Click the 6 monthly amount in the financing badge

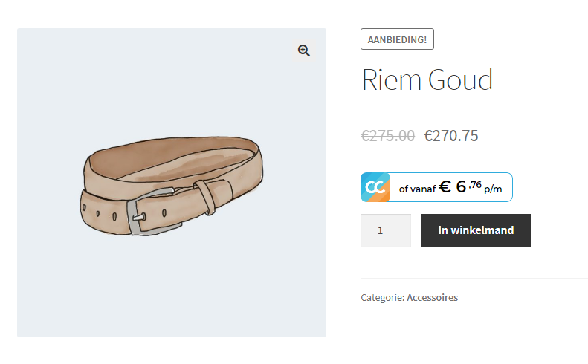point(461,186)
